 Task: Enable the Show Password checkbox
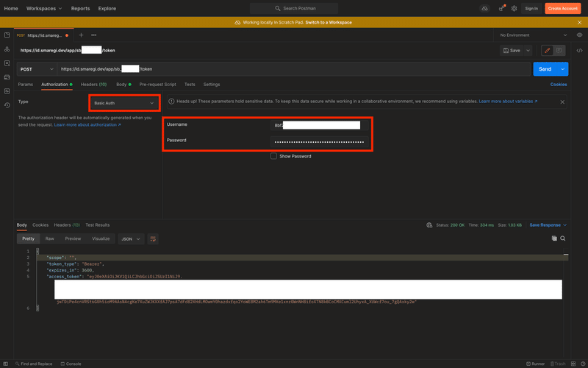(273, 156)
